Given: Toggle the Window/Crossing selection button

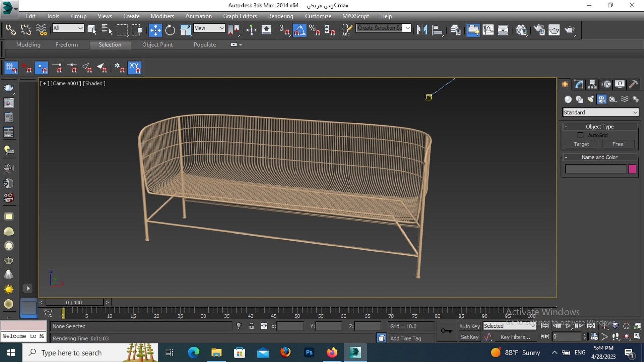Looking at the screenshot, I should (x=137, y=30).
